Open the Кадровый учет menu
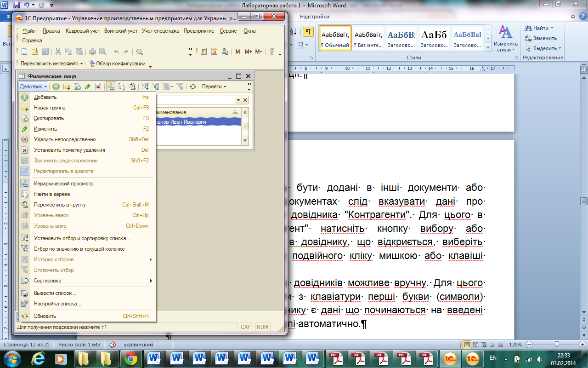588x368 pixels. coord(83,31)
